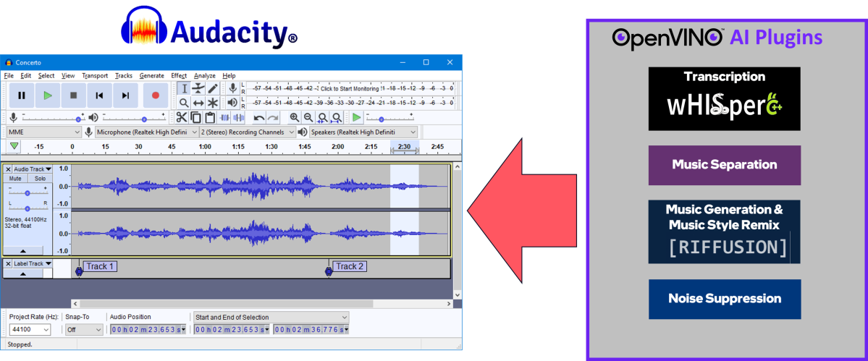Collapse the Audio Track
The width and height of the screenshot is (868, 361).
coord(22,251)
